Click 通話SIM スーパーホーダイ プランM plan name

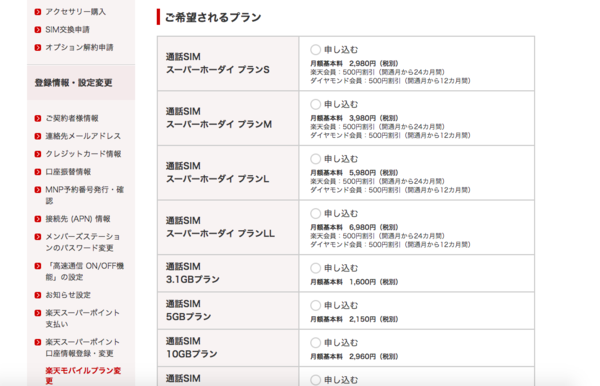[218, 118]
